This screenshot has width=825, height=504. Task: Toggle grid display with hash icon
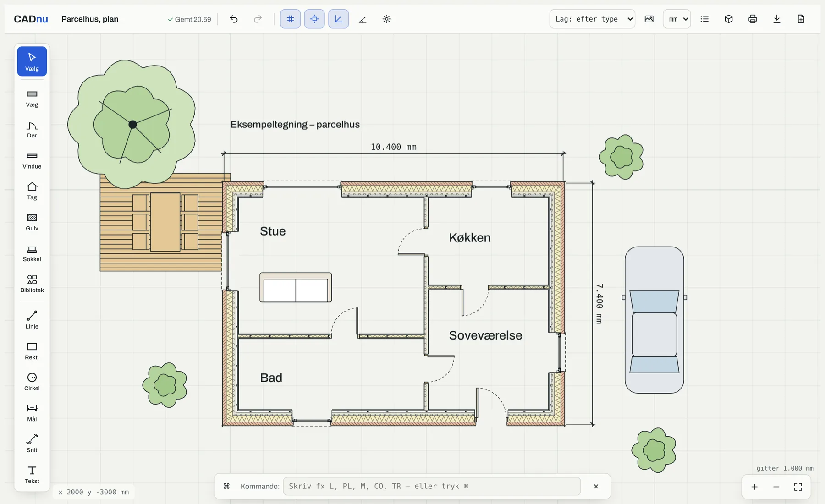click(291, 19)
